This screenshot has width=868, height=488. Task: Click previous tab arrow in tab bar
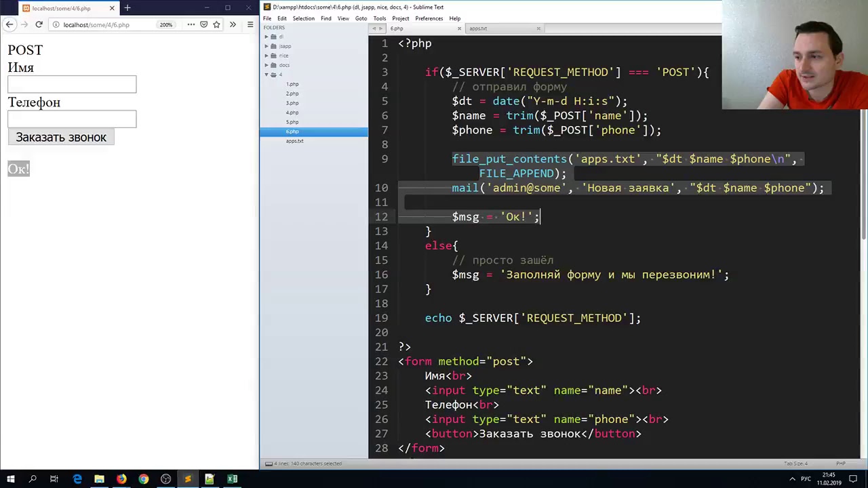click(373, 28)
